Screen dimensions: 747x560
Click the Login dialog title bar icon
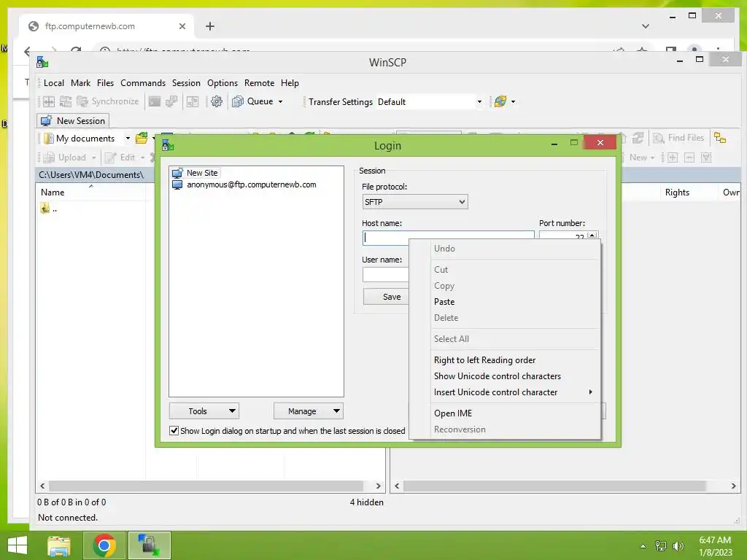(168, 145)
